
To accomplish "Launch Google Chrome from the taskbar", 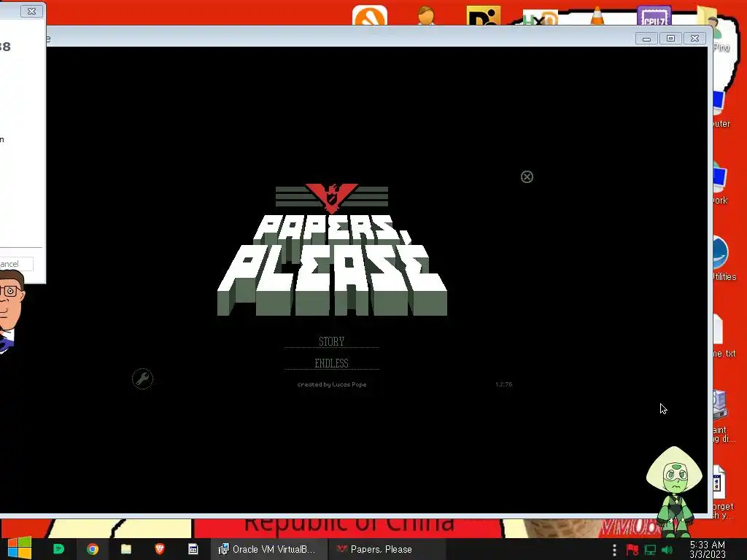I will click(93, 549).
